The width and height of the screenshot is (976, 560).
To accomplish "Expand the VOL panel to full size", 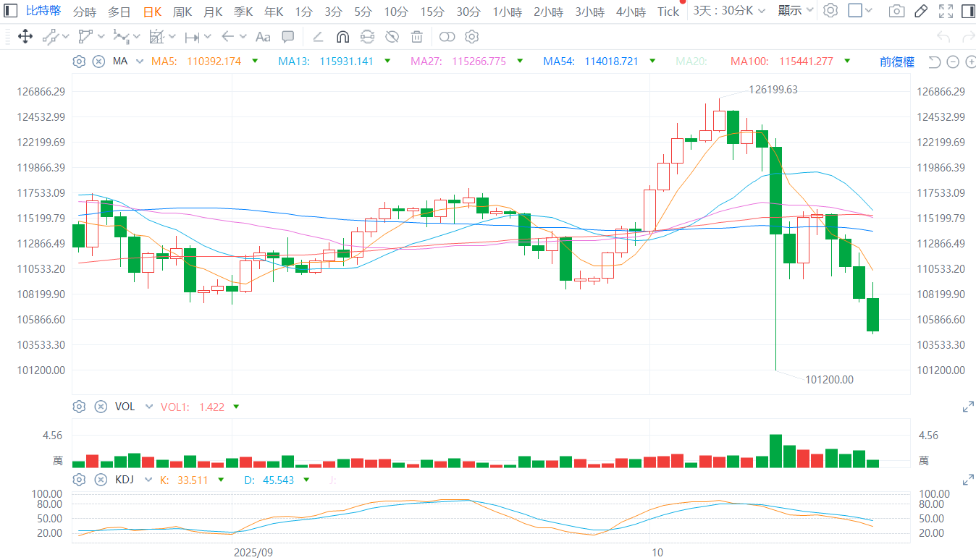I will (x=967, y=407).
